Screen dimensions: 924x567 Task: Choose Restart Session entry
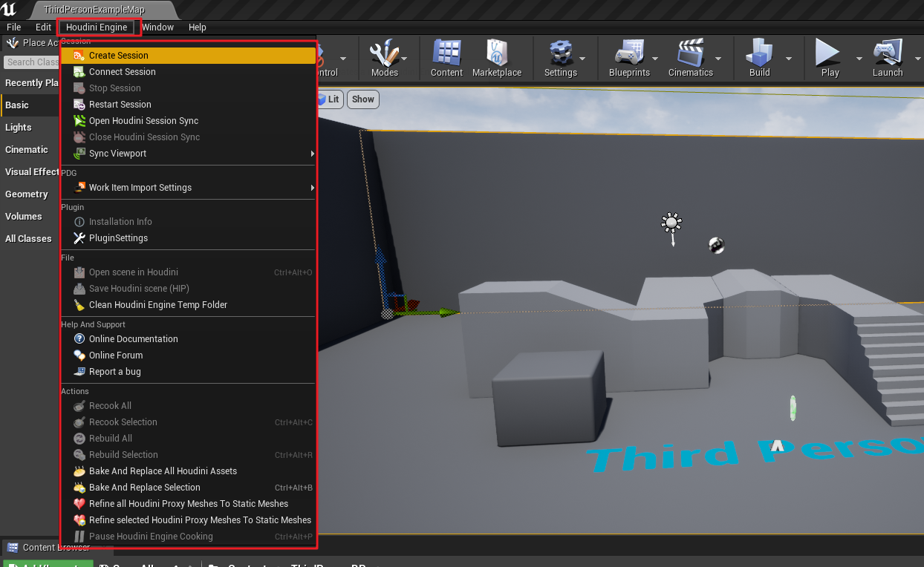pos(189,105)
